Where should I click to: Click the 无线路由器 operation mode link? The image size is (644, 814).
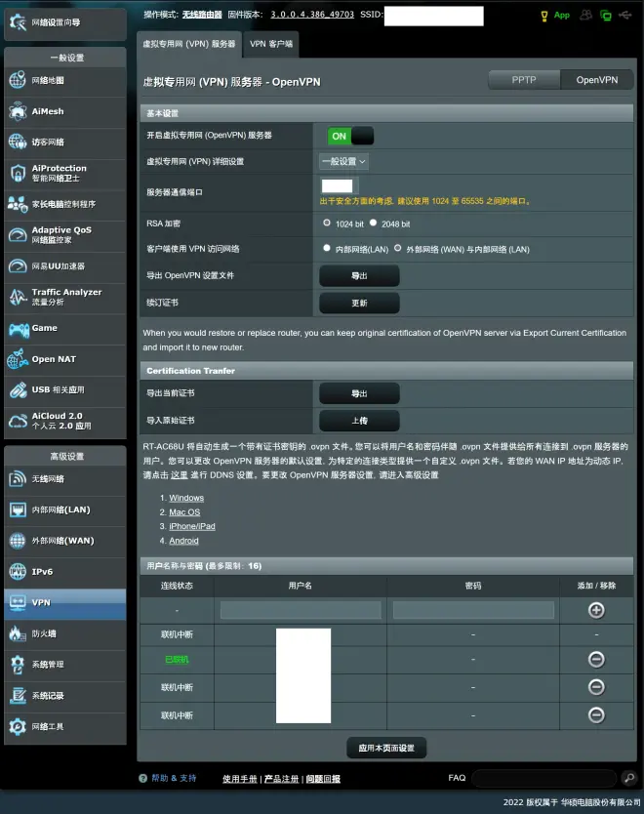[202, 15]
